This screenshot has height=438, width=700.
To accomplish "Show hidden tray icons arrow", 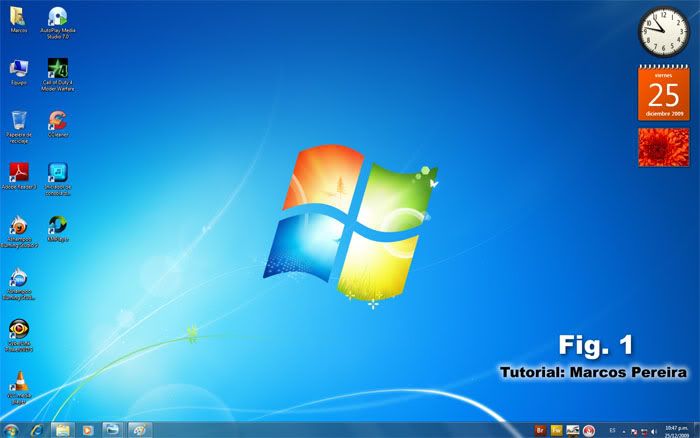I will coord(624,432).
